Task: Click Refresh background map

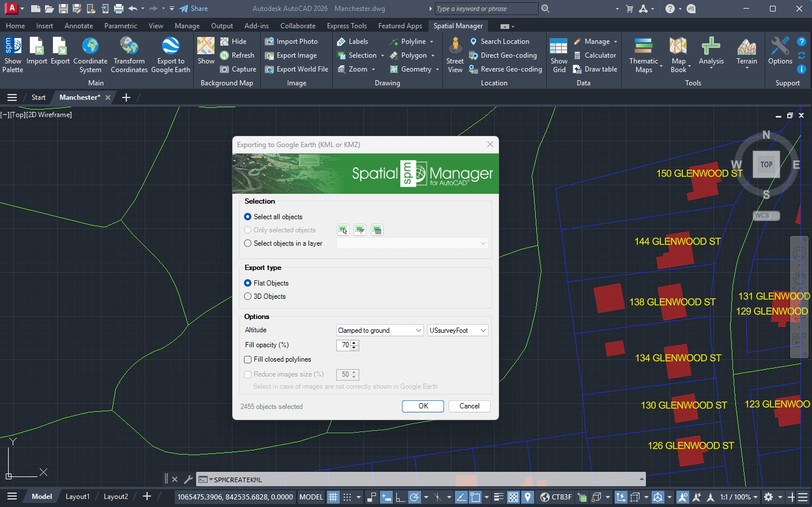Action: point(237,55)
